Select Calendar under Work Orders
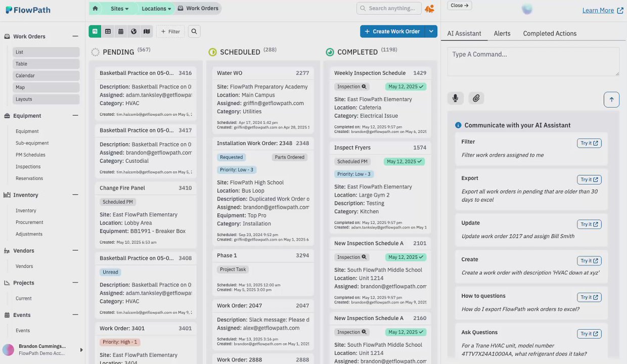The width and height of the screenshot is (627, 364). pyautogui.click(x=46, y=75)
